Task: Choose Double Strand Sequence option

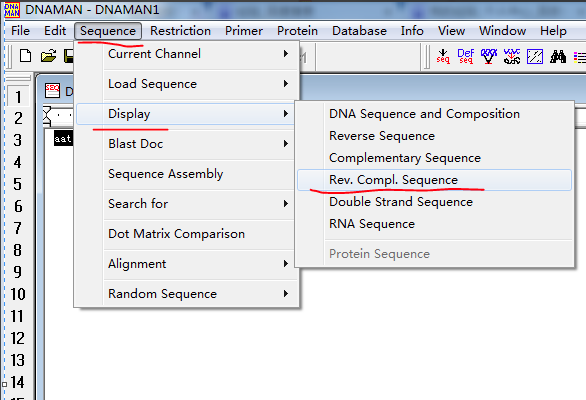Action: click(434, 202)
